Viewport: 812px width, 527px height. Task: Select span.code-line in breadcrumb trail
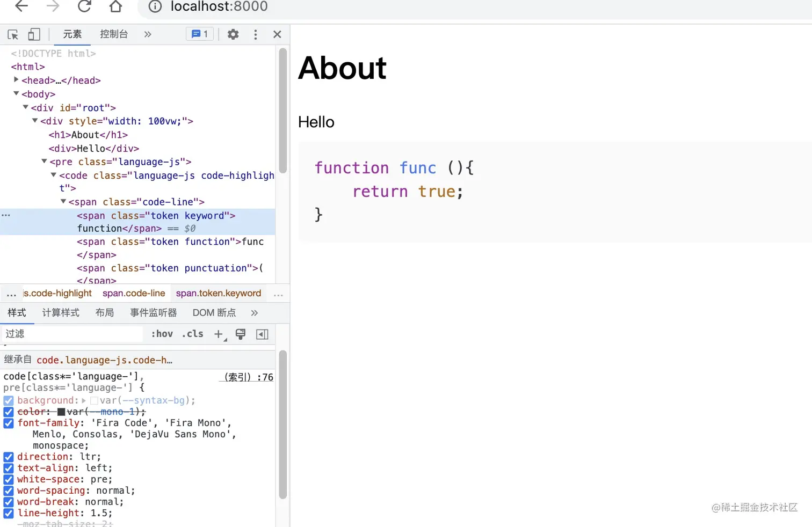point(134,294)
